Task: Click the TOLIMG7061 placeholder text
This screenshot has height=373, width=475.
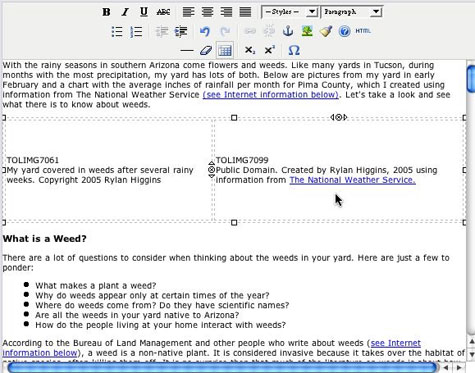Action: point(33,160)
